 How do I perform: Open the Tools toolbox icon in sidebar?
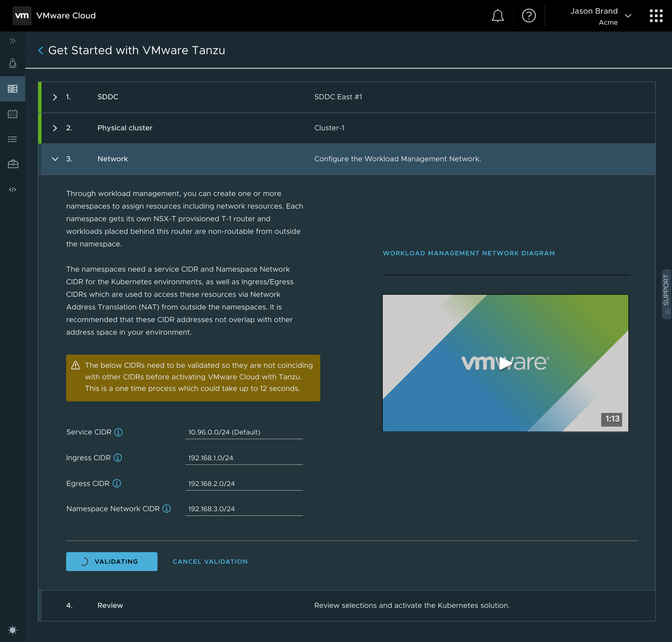tap(13, 164)
